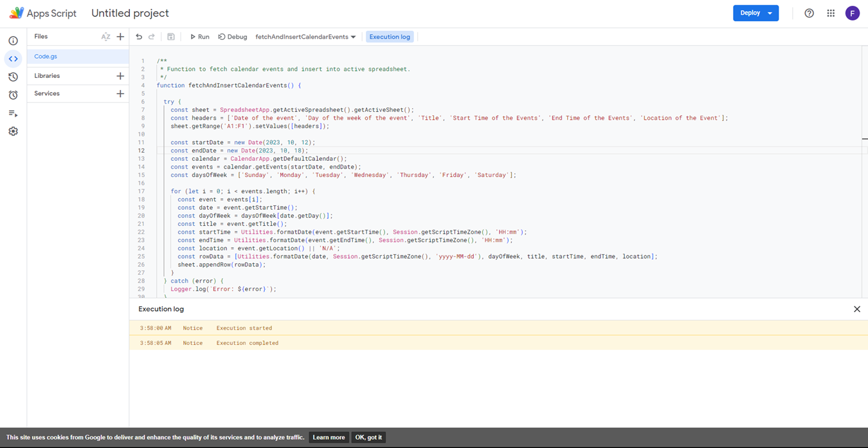The image size is (868, 448).
Task: Open the Deploy dropdown button
Action: click(755, 13)
